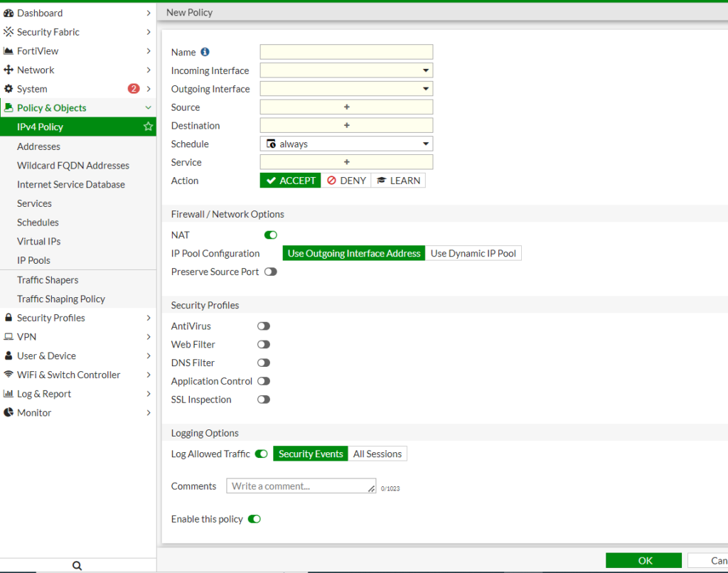
Task: Click the VPN laptop icon
Action: click(9, 337)
